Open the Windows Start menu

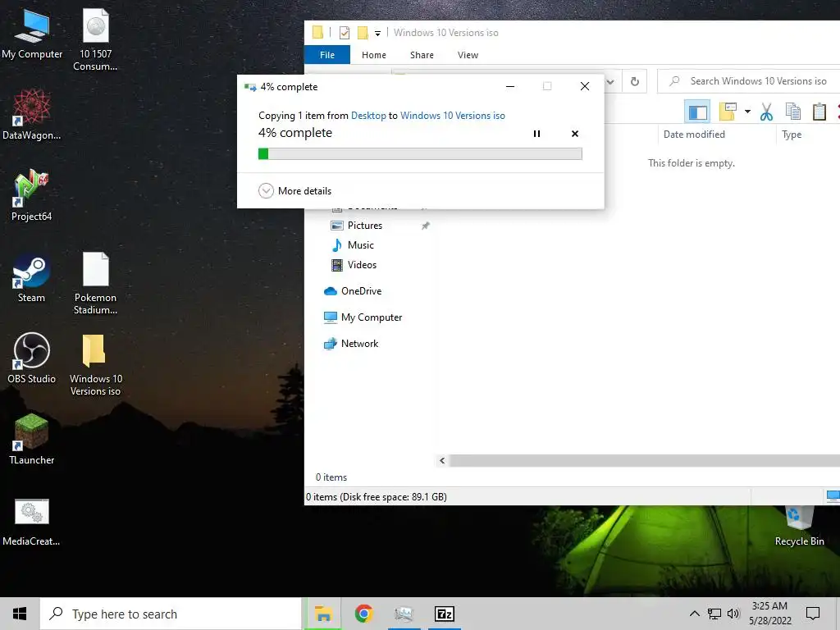click(20, 614)
